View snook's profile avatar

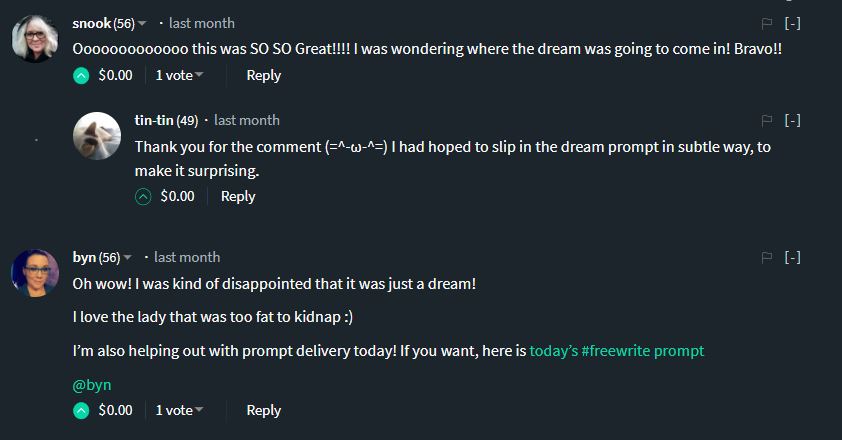35,39
